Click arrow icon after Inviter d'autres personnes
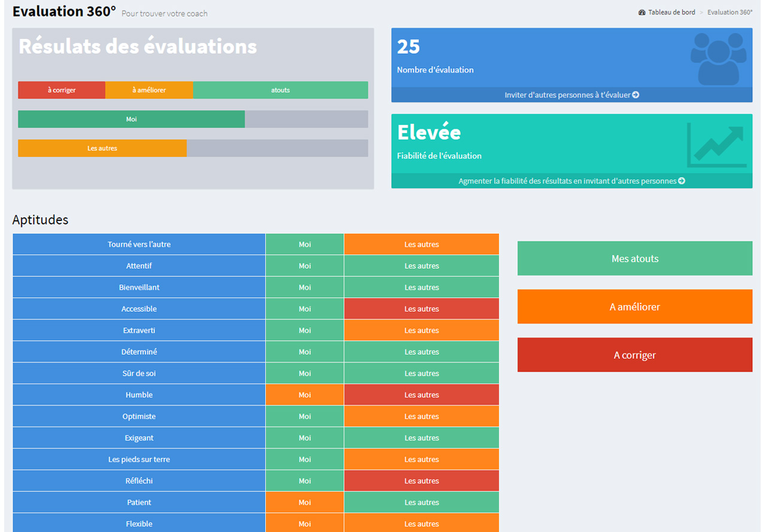 [x=636, y=95]
